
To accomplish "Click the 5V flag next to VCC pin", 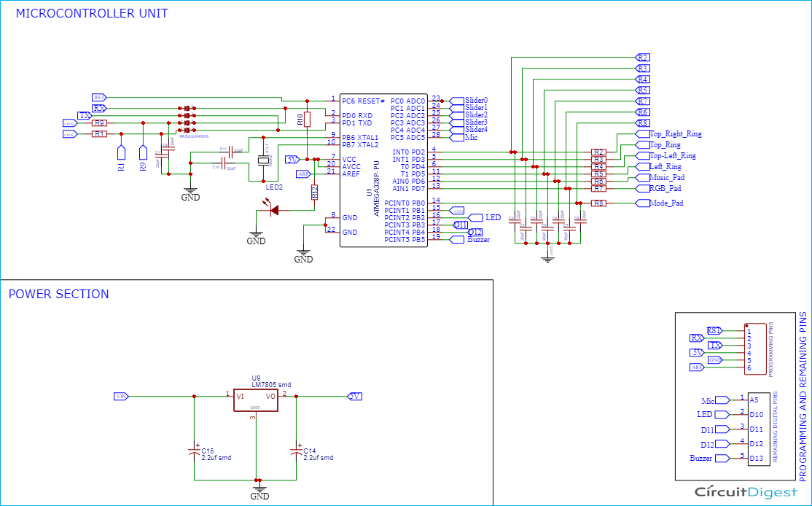I will (292, 159).
